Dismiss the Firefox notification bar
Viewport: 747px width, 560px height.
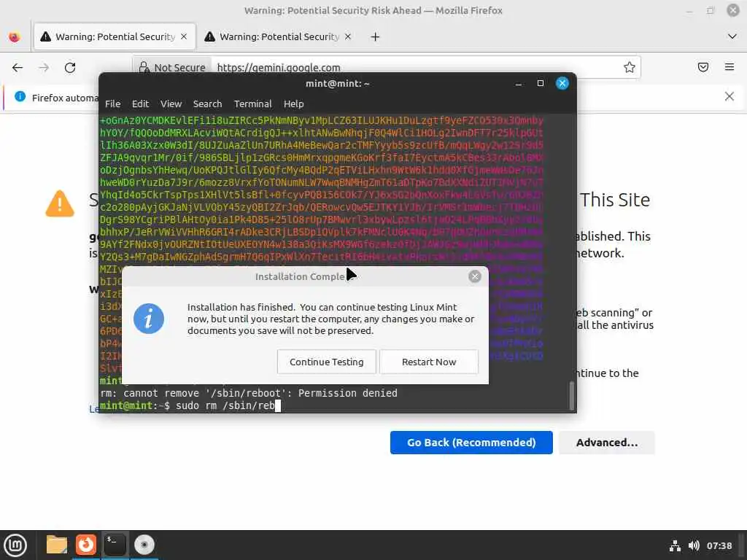coord(729,97)
